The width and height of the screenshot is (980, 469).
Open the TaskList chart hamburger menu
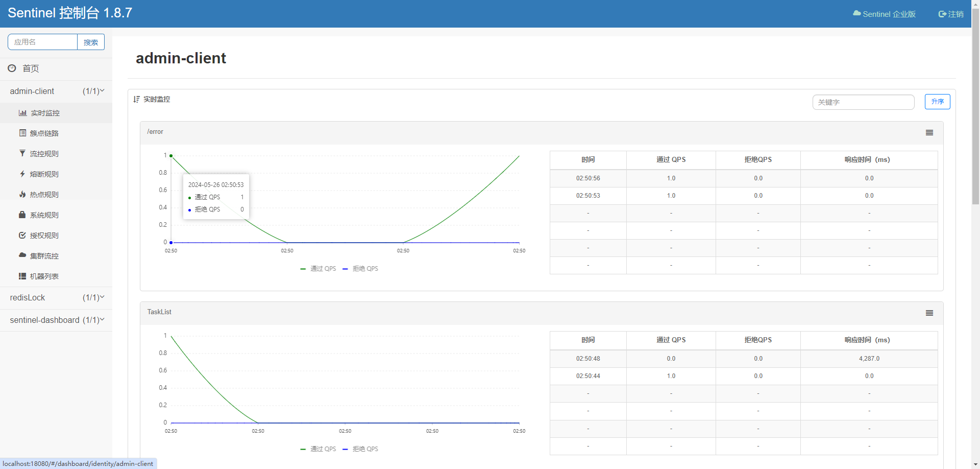(929, 313)
